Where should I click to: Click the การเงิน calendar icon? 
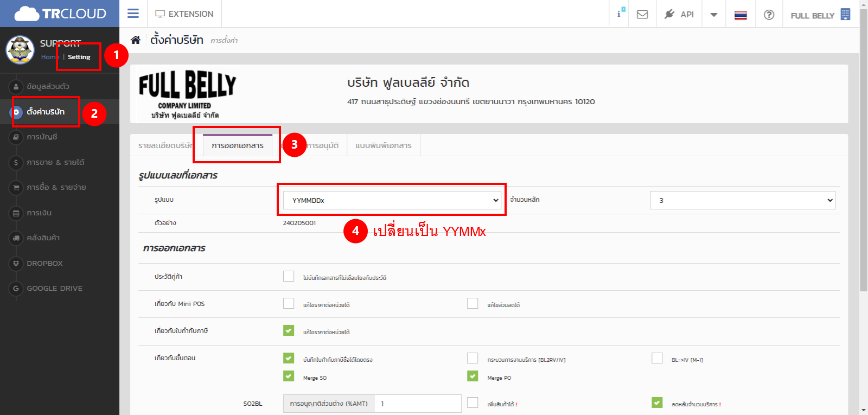pos(16,213)
